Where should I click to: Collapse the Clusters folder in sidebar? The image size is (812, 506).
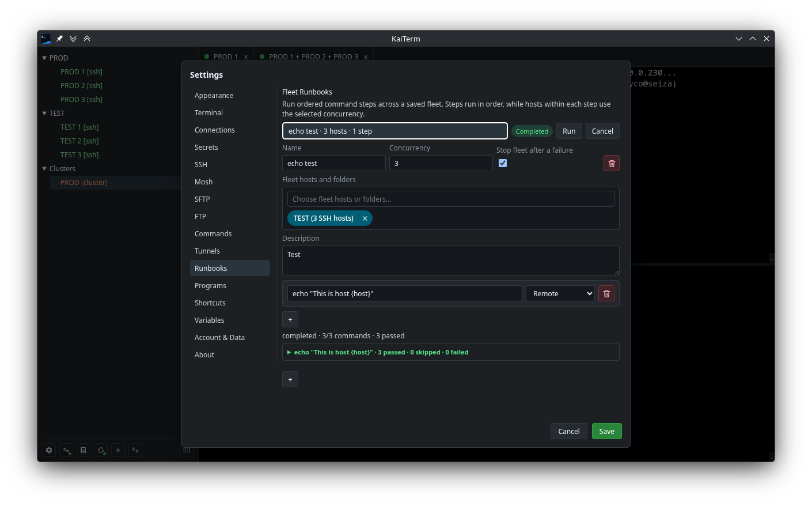point(44,169)
